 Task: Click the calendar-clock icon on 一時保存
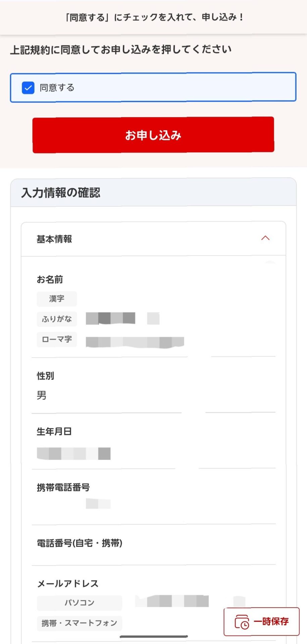242,622
